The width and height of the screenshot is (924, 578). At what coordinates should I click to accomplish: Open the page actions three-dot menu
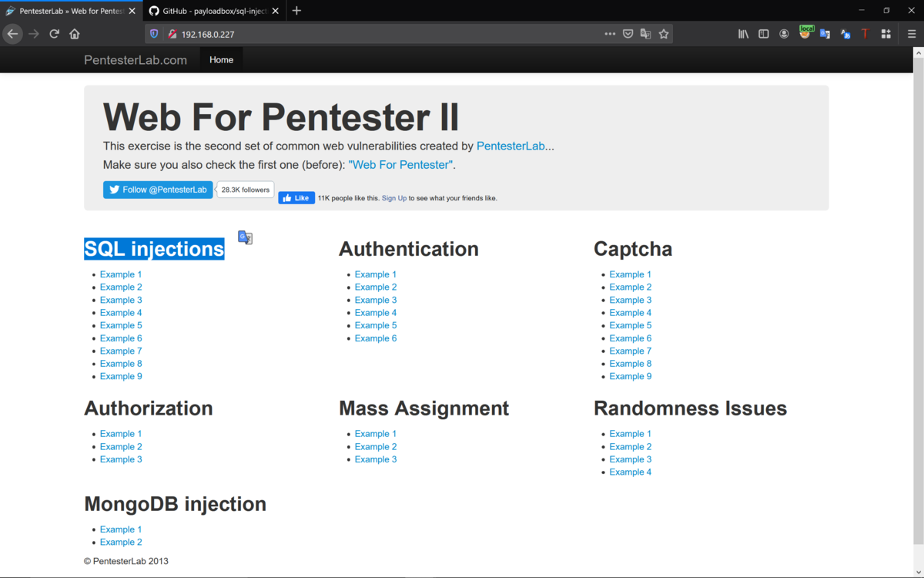click(610, 34)
